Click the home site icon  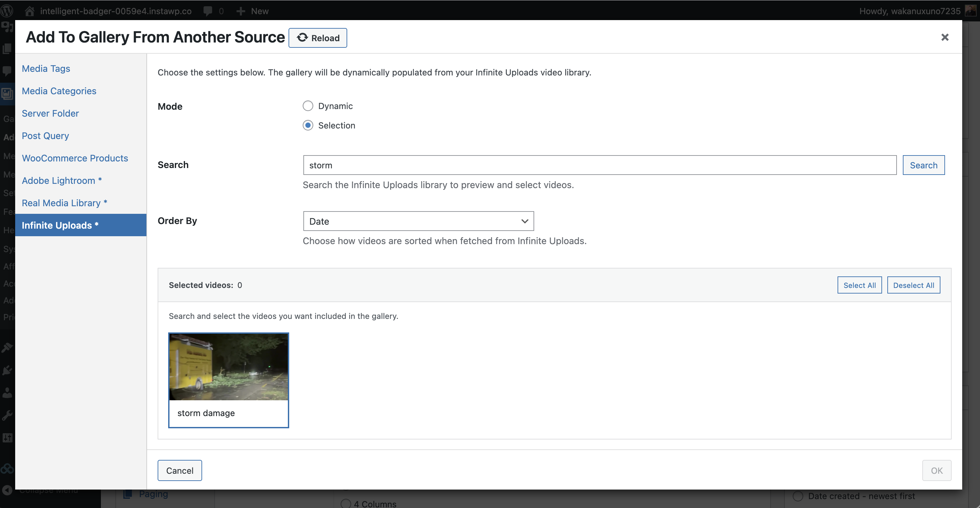click(30, 11)
